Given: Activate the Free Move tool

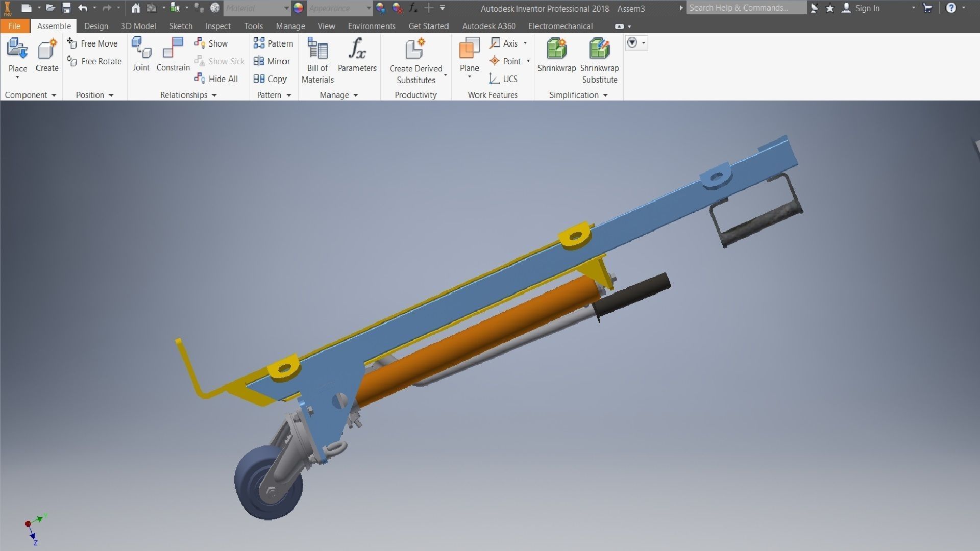Looking at the screenshot, I should [x=92, y=43].
